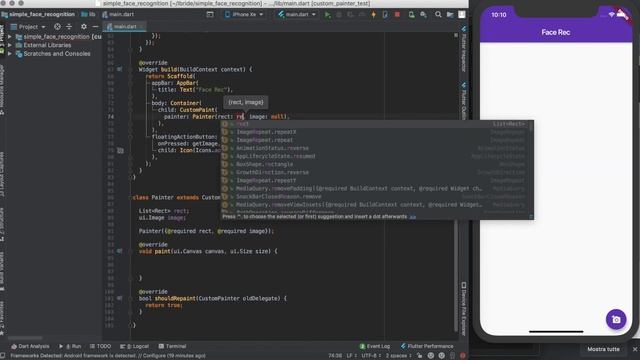
Task: Click the camera floating action button in the simulator
Action: tap(616, 319)
